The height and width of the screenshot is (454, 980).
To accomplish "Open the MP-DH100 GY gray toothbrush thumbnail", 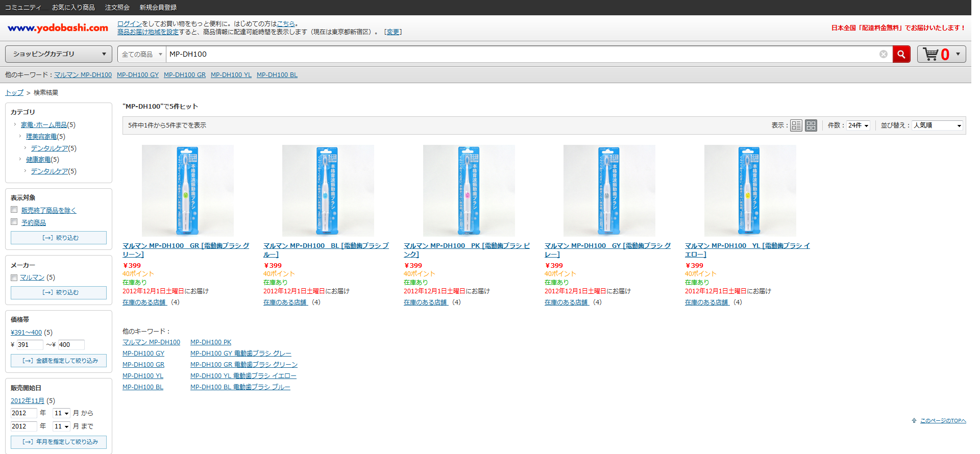I will coord(609,191).
